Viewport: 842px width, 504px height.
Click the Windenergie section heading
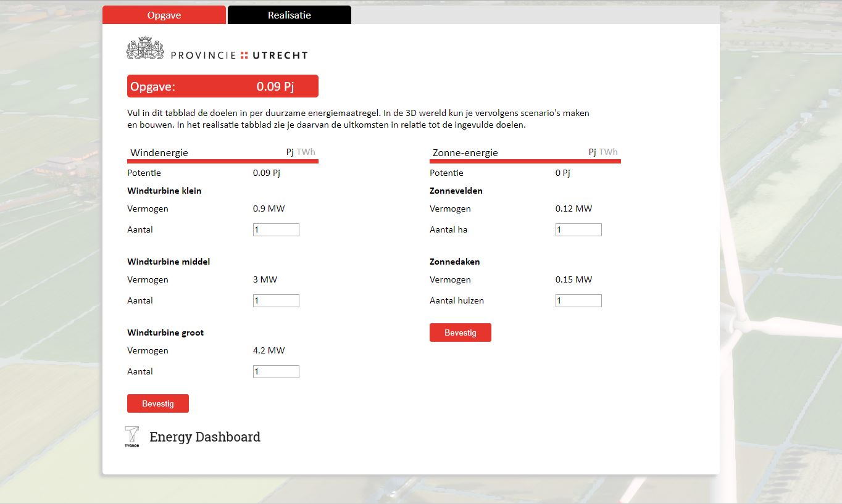point(159,152)
